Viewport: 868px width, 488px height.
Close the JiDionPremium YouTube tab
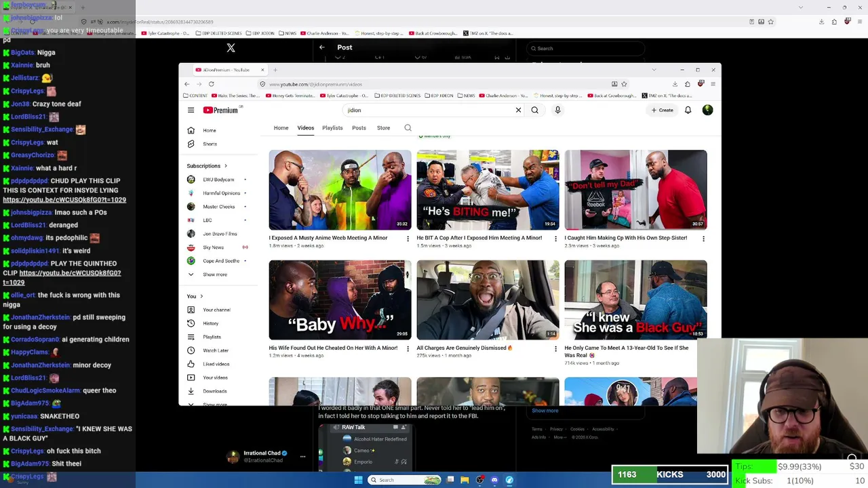[x=262, y=70]
